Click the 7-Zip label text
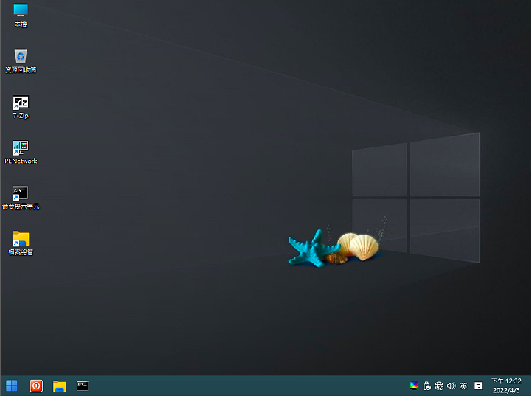This screenshot has width=532, height=396. [x=21, y=116]
